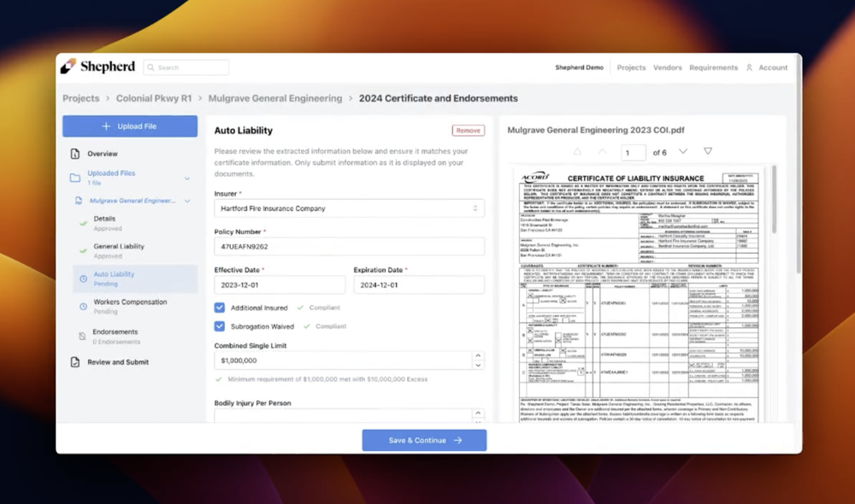
Task: Click the 2024 Certificate and Endorsements breadcrumb text
Action: [x=439, y=98]
